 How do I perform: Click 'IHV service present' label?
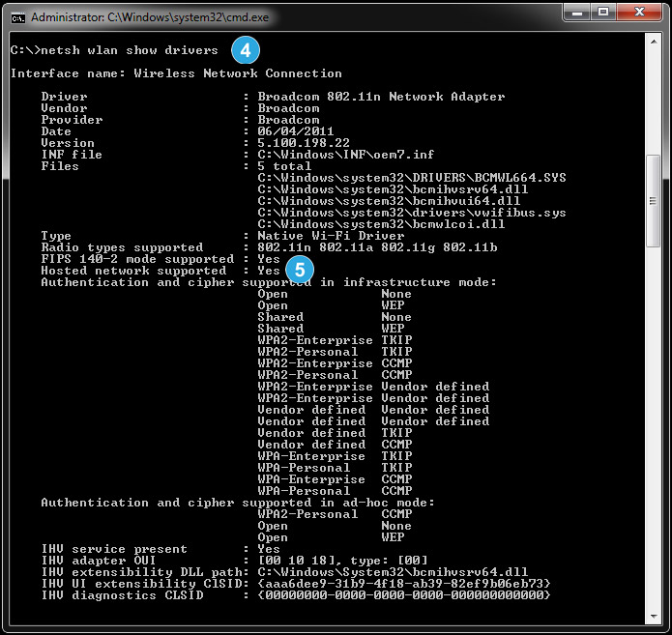(x=114, y=549)
